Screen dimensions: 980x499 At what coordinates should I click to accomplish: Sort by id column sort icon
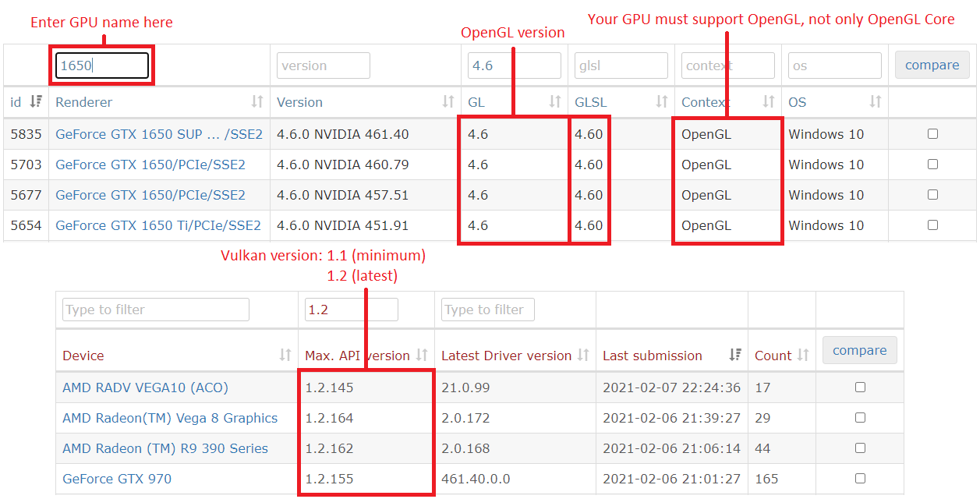coord(36,101)
